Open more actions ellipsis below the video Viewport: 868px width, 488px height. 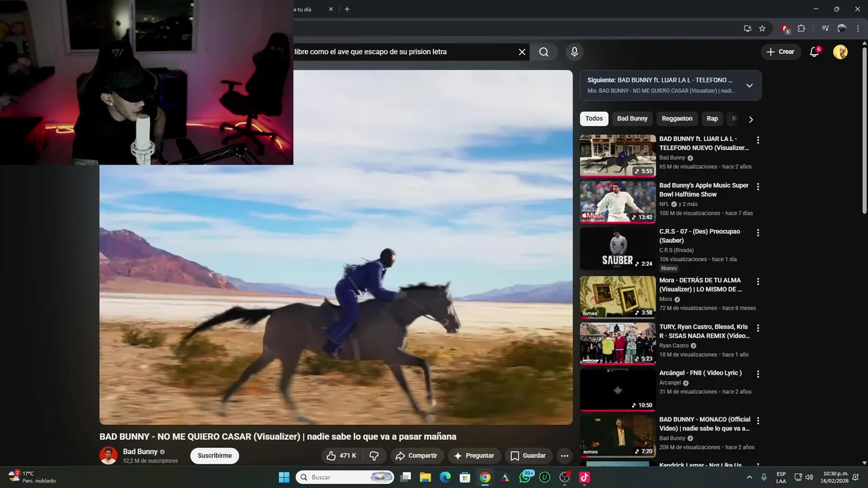[x=564, y=455]
